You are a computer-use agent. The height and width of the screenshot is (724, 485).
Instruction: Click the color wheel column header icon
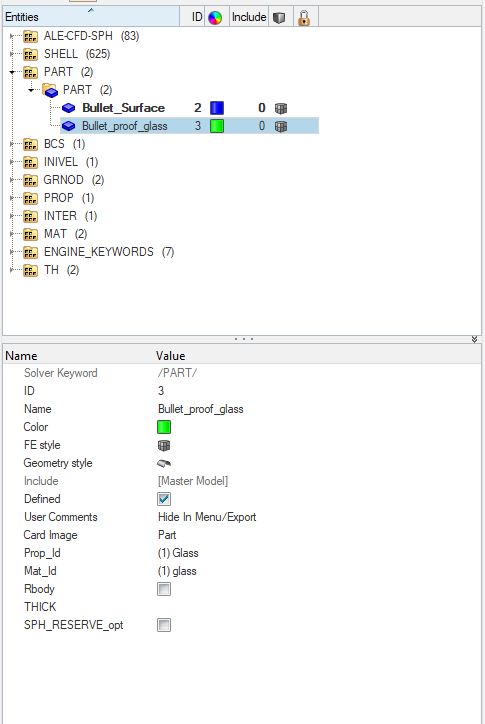215,18
